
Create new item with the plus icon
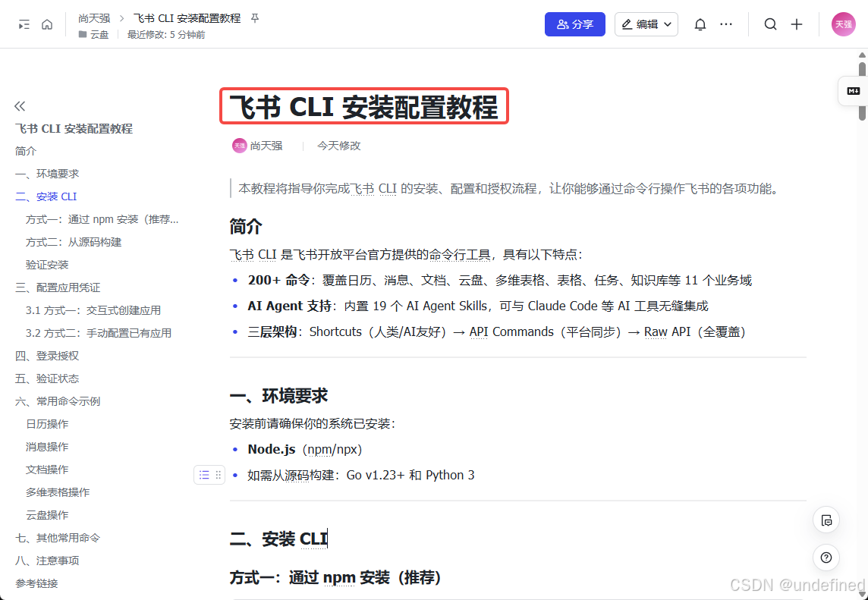click(x=797, y=24)
